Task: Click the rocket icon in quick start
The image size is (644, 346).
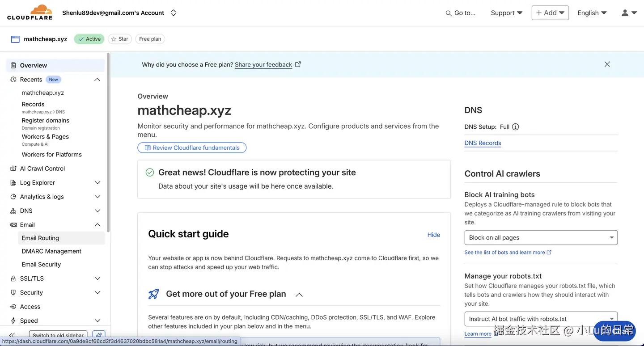Action: 153,294
